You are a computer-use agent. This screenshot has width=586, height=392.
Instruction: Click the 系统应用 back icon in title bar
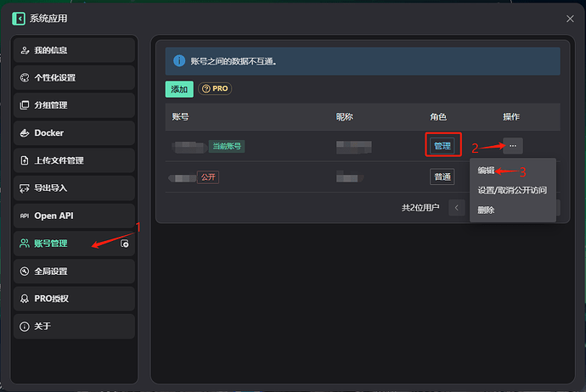[19, 19]
